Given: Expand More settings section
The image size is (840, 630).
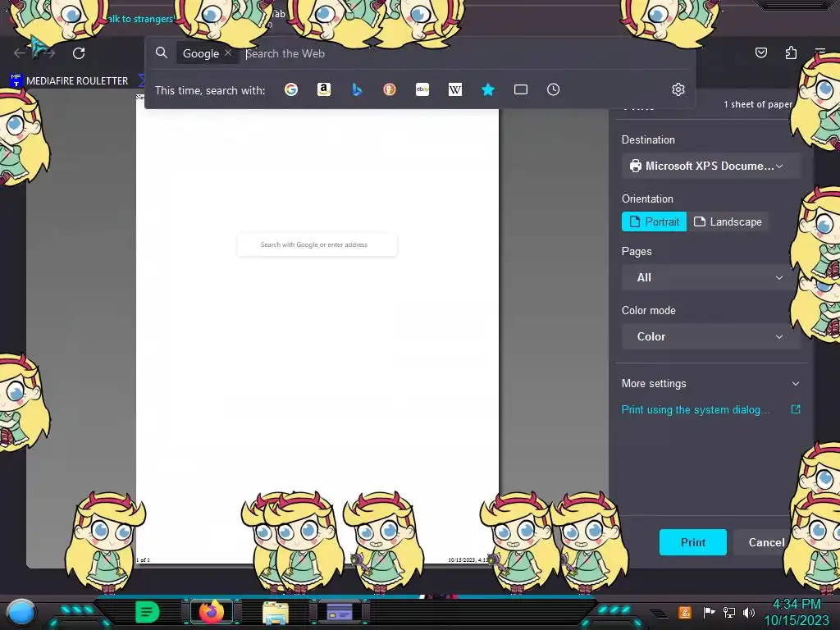Looking at the screenshot, I should [x=711, y=384].
